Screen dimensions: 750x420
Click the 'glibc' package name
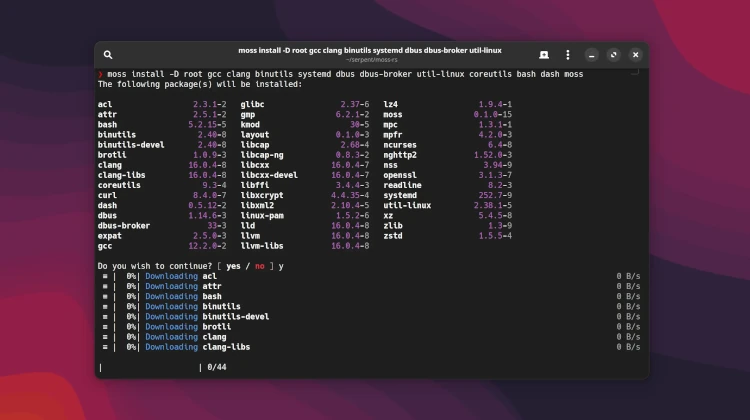[252, 104]
